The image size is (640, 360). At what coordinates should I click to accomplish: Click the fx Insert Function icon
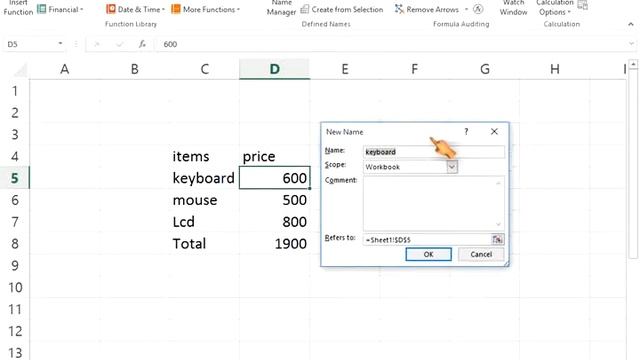pos(142,44)
